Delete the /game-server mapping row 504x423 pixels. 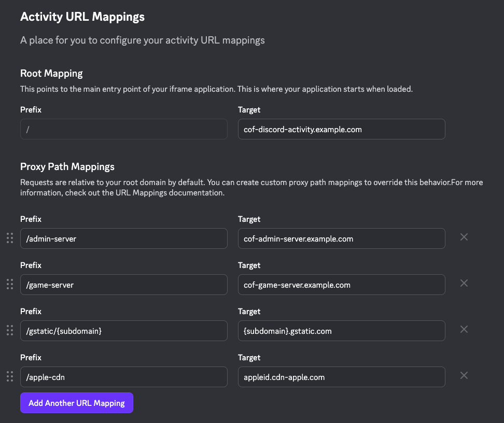tap(464, 283)
